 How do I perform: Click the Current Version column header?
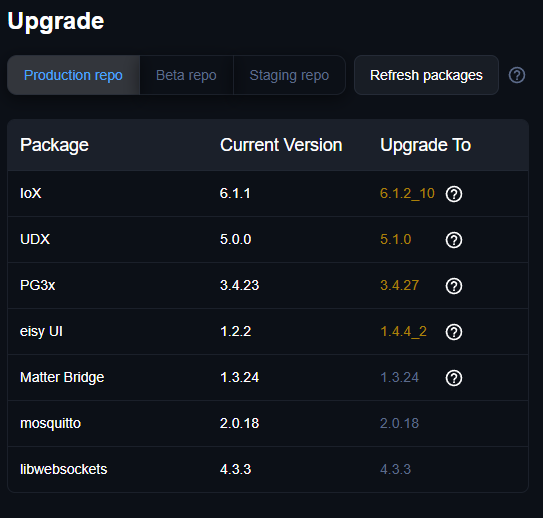click(281, 145)
